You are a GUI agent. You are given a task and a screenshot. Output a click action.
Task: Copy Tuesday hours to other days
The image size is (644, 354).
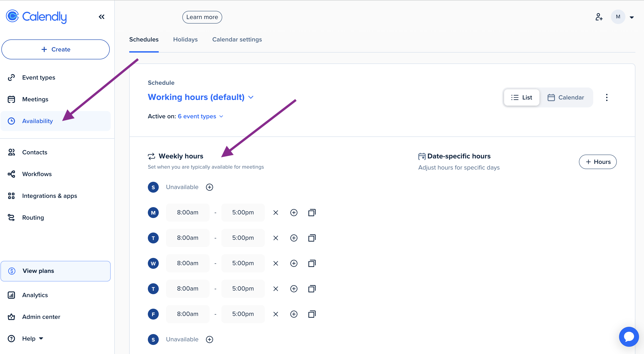pyautogui.click(x=312, y=238)
